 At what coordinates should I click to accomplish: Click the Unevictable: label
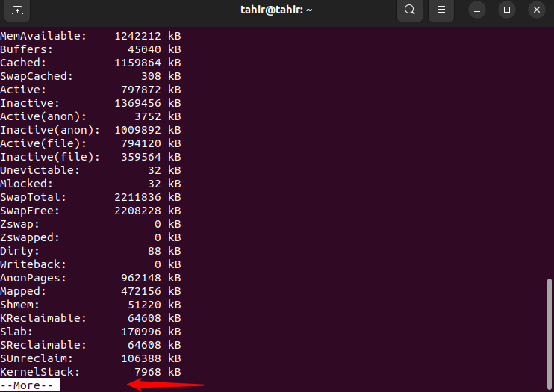point(40,170)
